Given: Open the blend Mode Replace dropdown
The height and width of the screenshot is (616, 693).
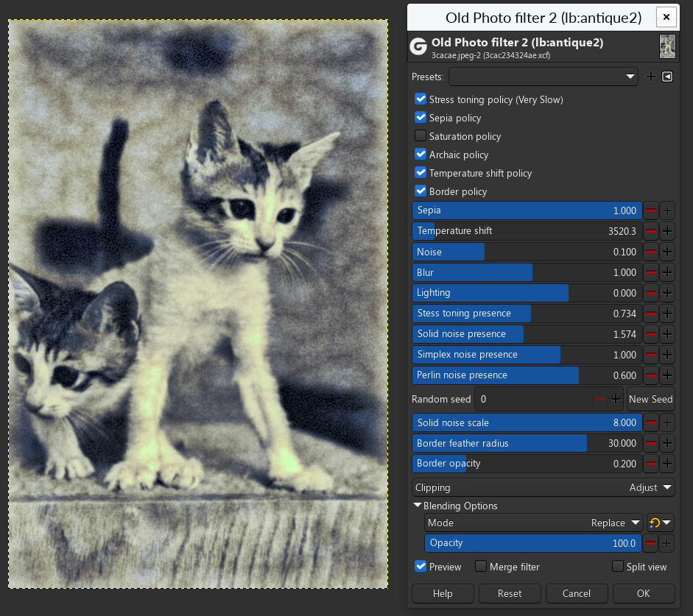Looking at the screenshot, I should 534,523.
